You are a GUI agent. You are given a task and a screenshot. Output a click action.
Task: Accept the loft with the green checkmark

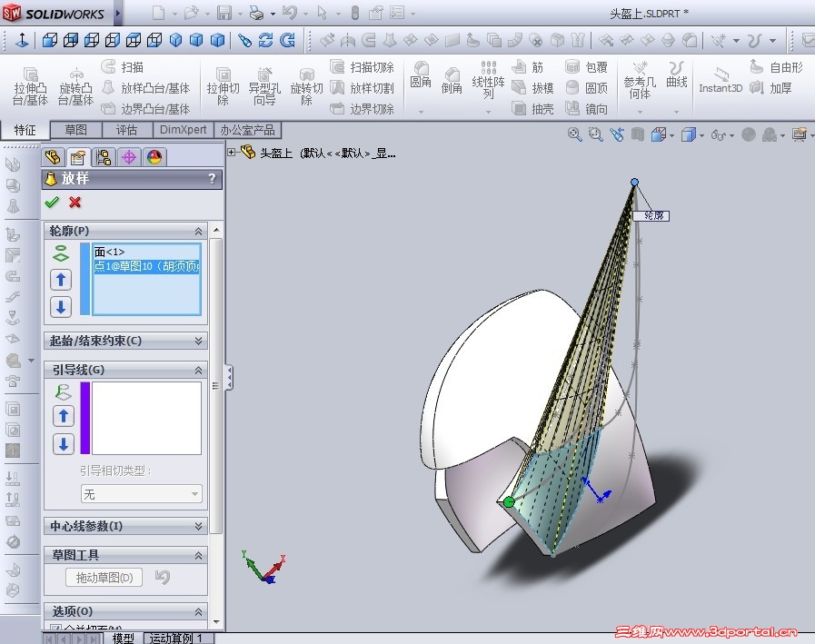52,203
